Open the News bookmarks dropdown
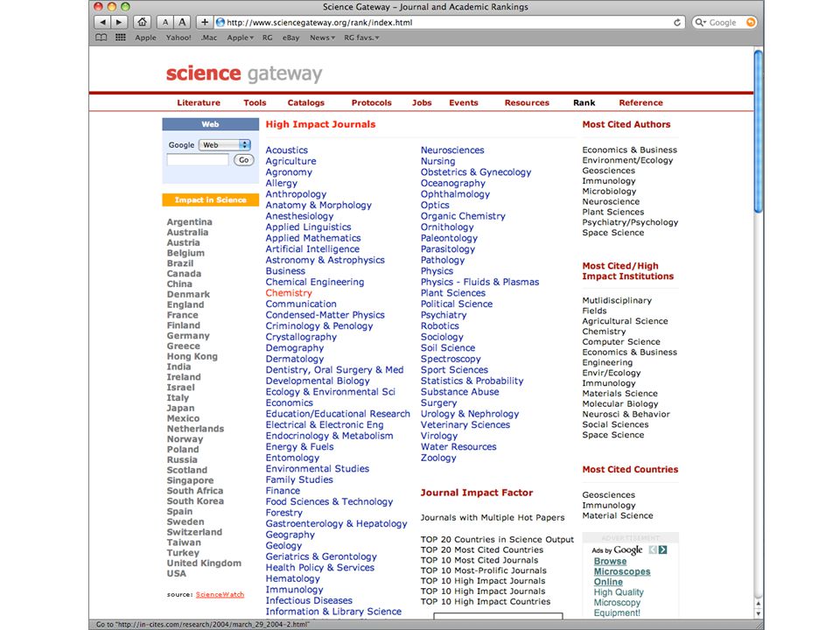The height and width of the screenshot is (630, 840). (x=322, y=38)
